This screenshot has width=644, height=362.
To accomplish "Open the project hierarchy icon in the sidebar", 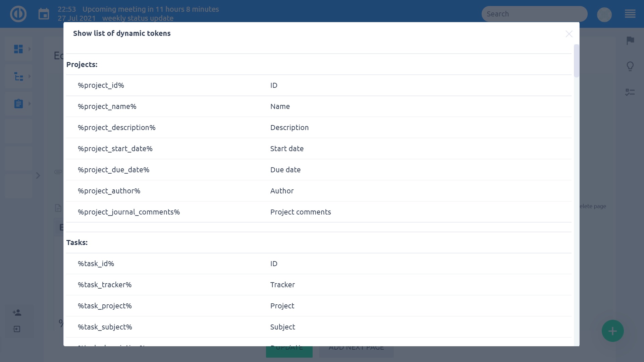I will [18, 76].
